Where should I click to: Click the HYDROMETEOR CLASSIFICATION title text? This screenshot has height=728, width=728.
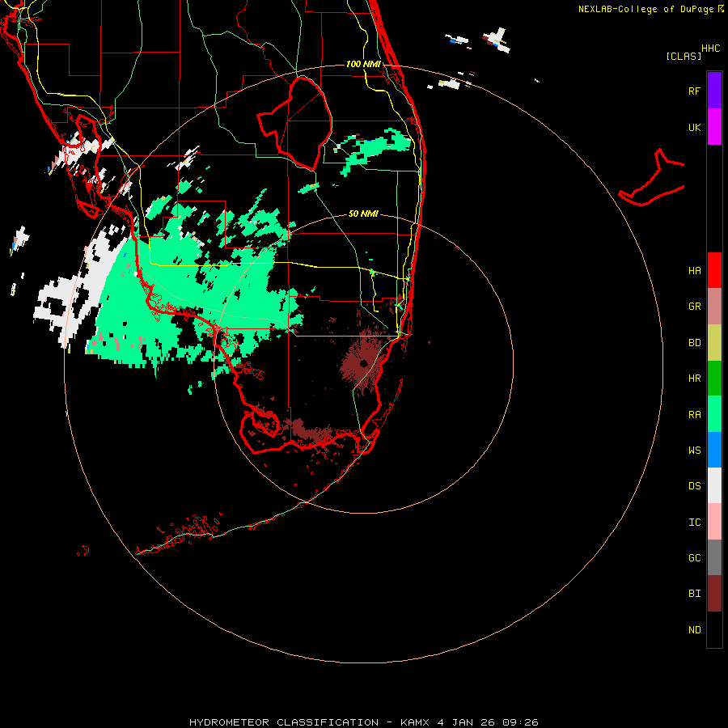click(x=284, y=722)
